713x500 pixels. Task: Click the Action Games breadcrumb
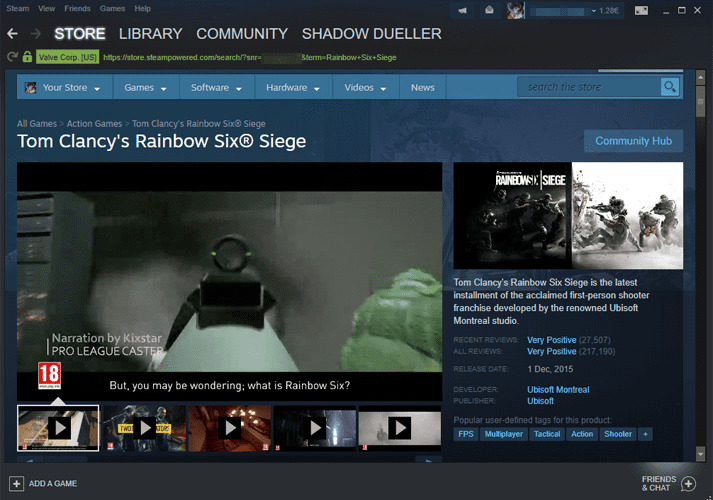[x=94, y=124]
